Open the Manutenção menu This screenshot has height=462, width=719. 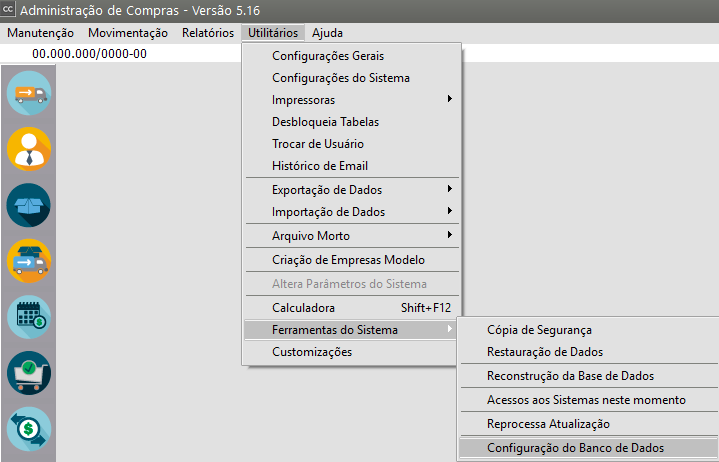tap(40, 33)
